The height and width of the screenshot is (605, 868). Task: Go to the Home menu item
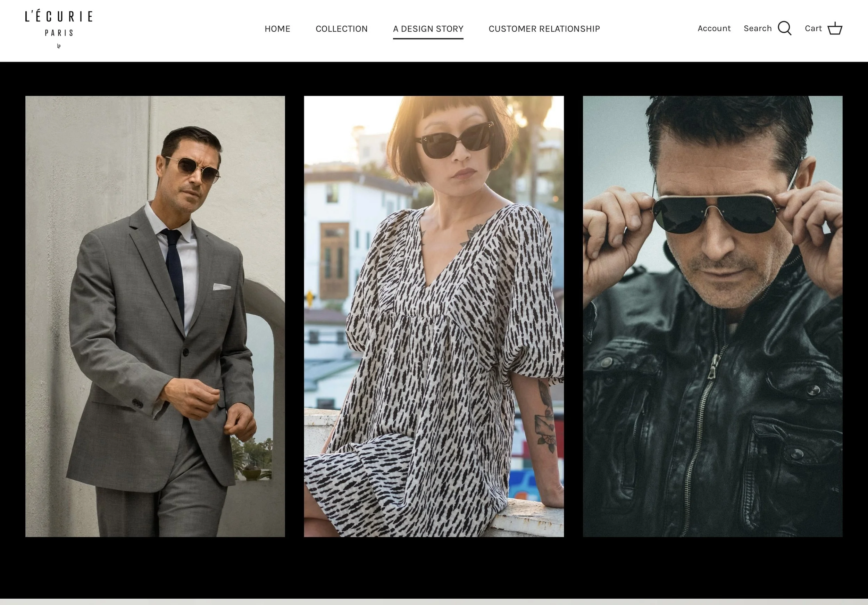(x=277, y=29)
